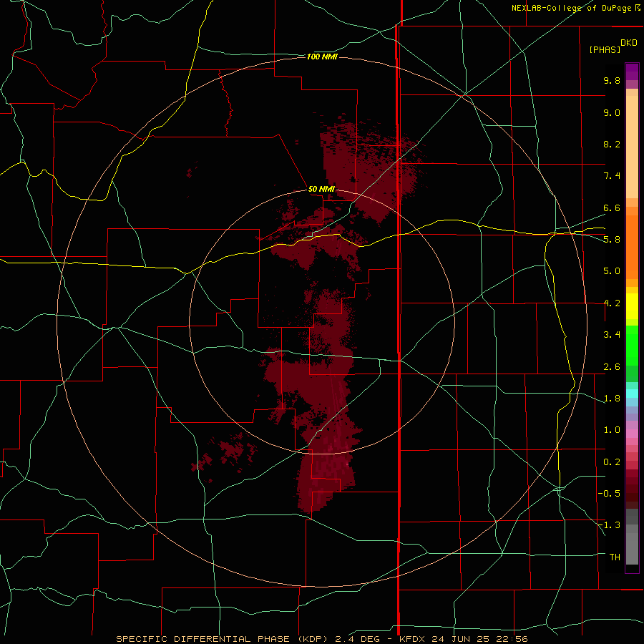The image size is (644, 644).
Task: Pick the pink band in the color bar
Action: point(632,434)
